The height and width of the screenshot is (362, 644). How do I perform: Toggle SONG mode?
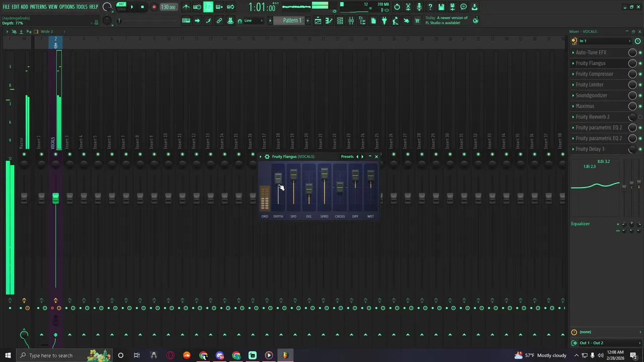[x=121, y=10]
